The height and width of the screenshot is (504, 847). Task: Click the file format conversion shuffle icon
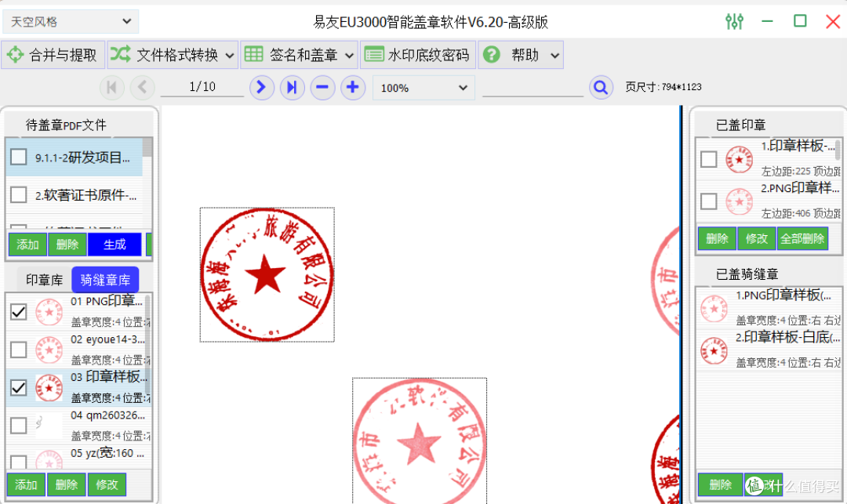(121, 54)
